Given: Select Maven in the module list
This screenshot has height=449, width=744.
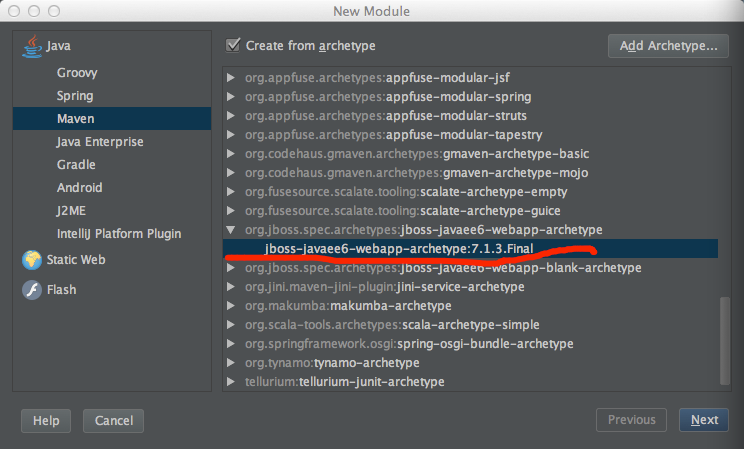Looking at the screenshot, I should pos(112,119).
